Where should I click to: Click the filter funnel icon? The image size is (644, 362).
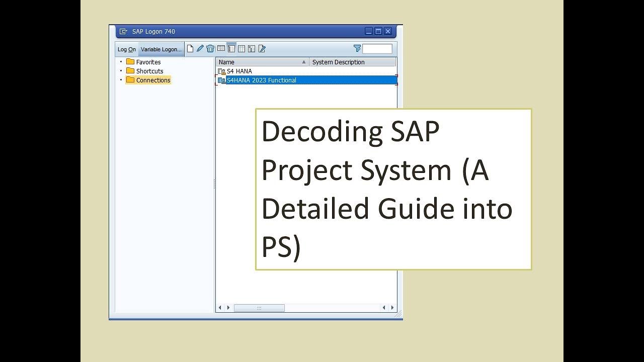click(357, 49)
